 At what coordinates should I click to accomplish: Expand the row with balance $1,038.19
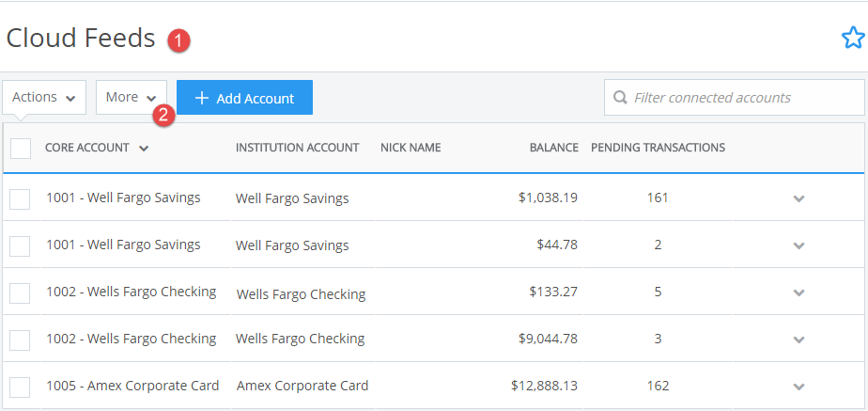tap(798, 198)
